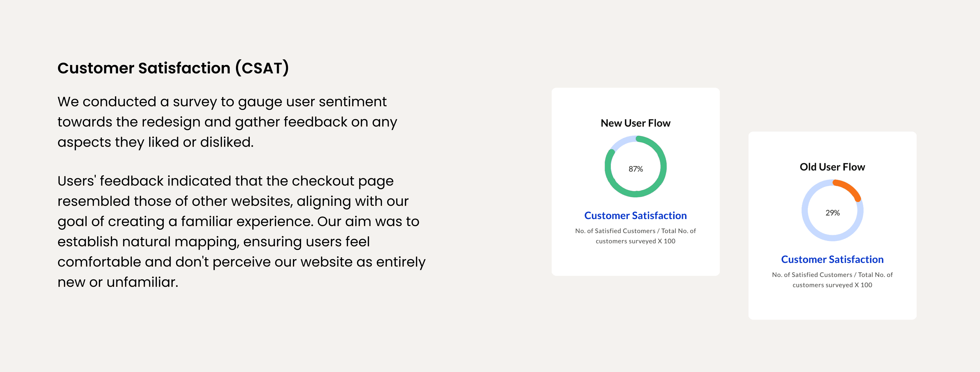Image resolution: width=980 pixels, height=372 pixels.
Task: Click the orange arc of the 29% ring
Action: (x=850, y=188)
